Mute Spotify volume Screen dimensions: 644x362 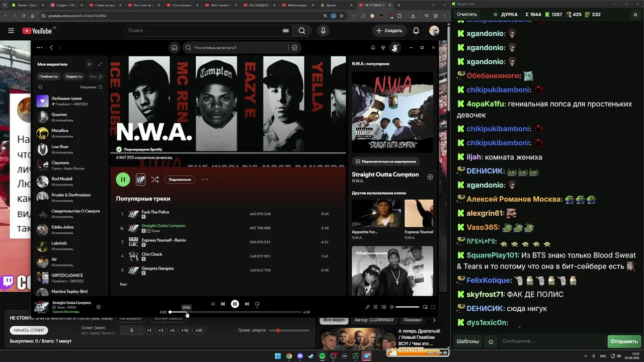tap(391, 307)
